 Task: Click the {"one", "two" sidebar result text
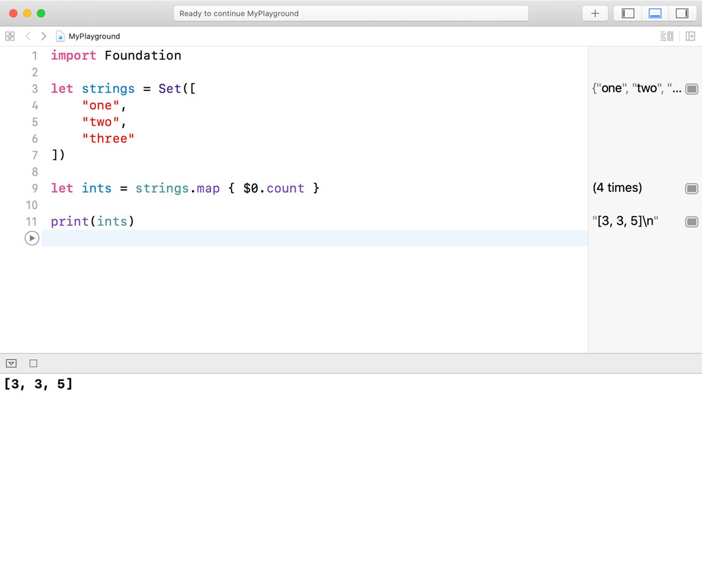pyautogui.click(x=637, y=88)
